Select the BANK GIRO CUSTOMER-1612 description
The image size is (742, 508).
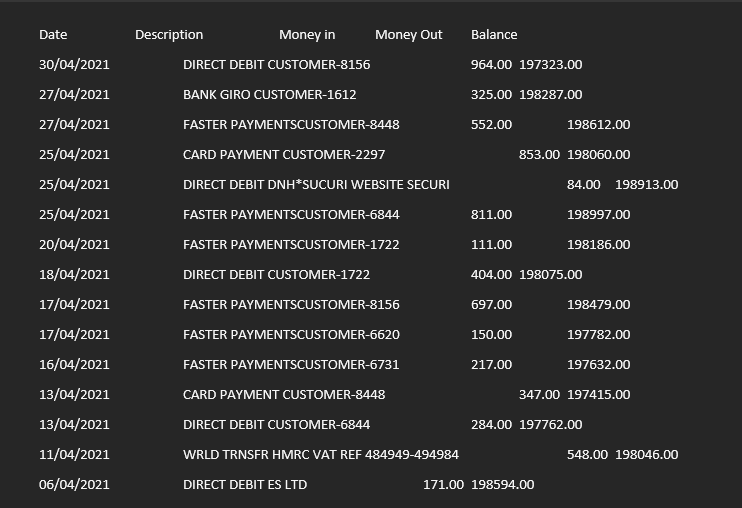[x=269, y=95]
